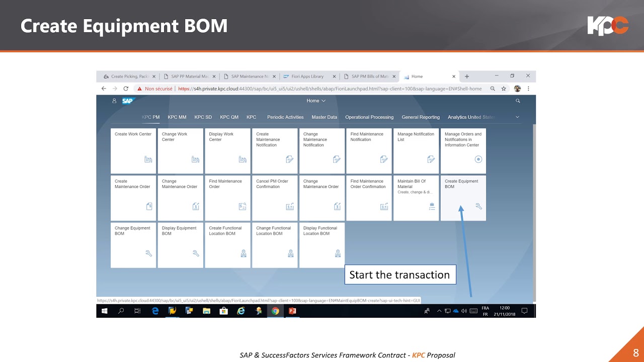Image resolution: width=644 pixels, height=362 pixels.
Task: Reload the page in the browser
Action: pos(126,88)
